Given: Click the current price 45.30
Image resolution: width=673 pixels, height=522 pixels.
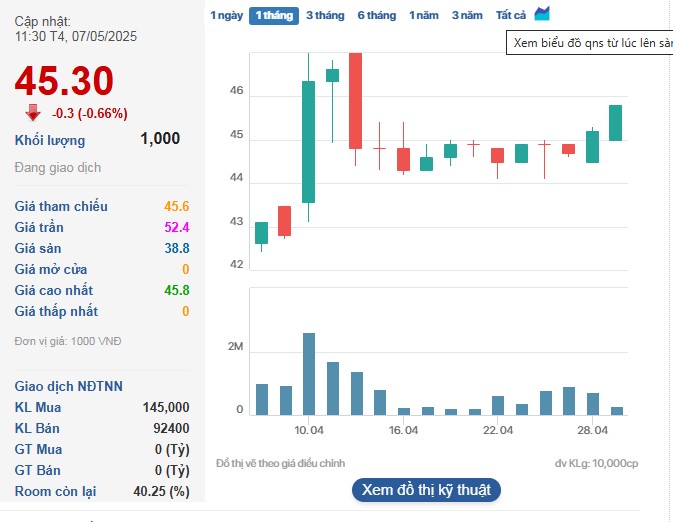Looking at the screenshot, I should [64, 81].
